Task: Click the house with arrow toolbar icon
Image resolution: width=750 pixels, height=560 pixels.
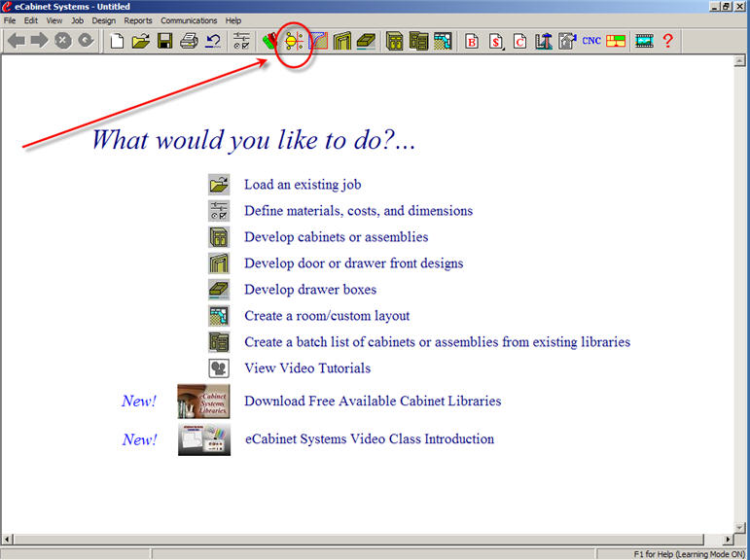Action: (x=567, y=41)
